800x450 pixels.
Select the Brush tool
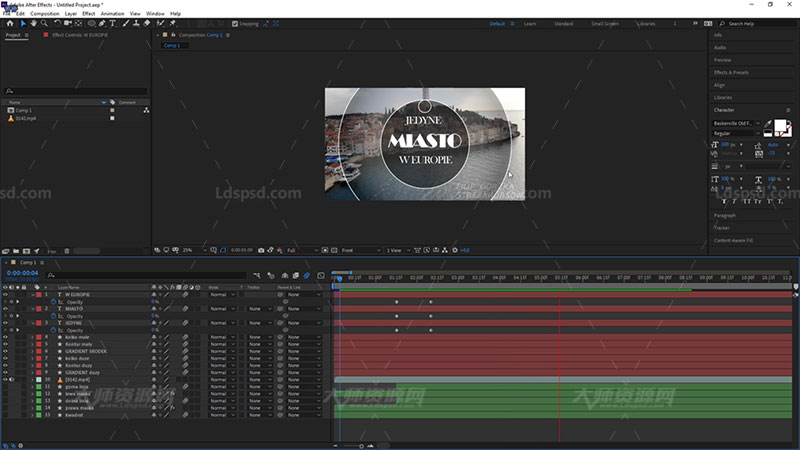(126, 23)
